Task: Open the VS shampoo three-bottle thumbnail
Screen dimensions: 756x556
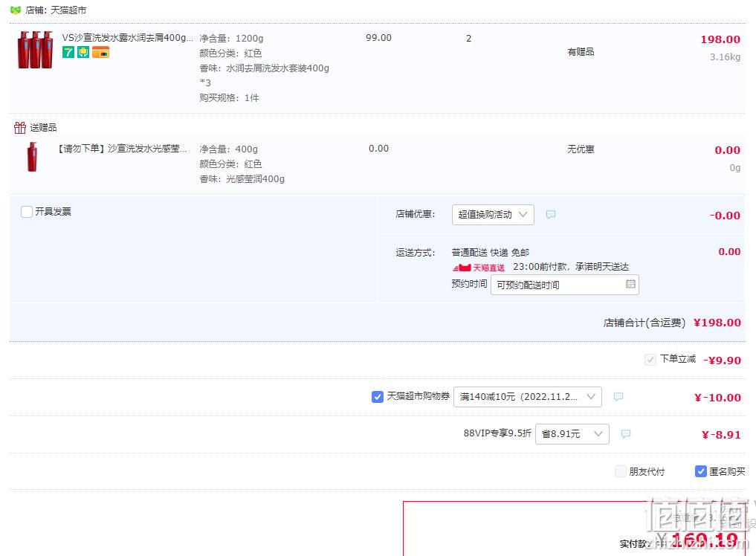Action: pos(35,50)
